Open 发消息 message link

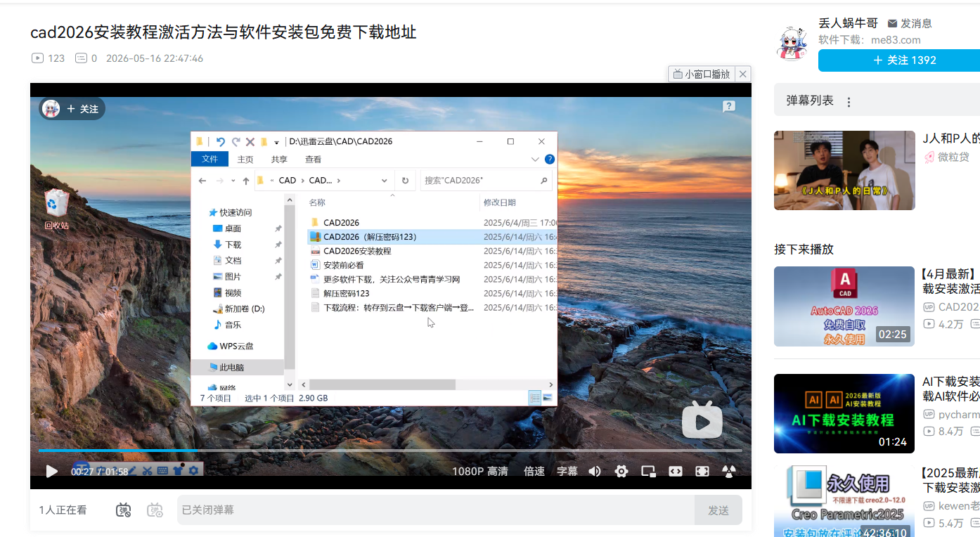[x=910, y=23]
